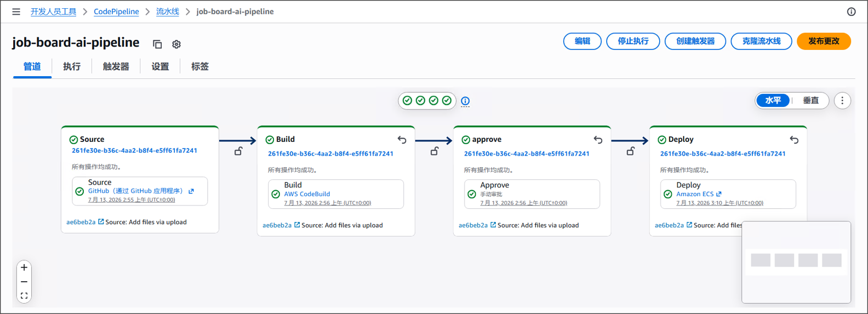Go to 开发人员工具 breadcrumb
The height and width of the screenshot is (314, 868).
pos(53,12)
